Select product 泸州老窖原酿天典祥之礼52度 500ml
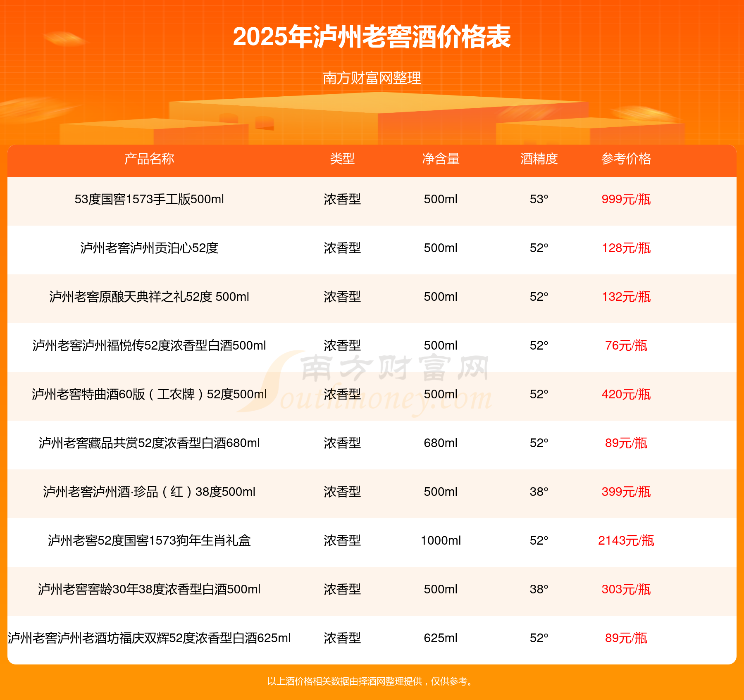744x700 pixels. click(149, 297)
